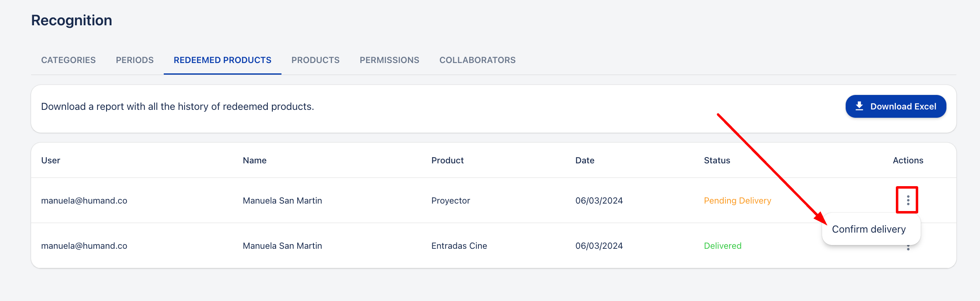The height and width of the screenshot is (301, 980).
Task: Click the Product column header
Action: tap(448, 160)
